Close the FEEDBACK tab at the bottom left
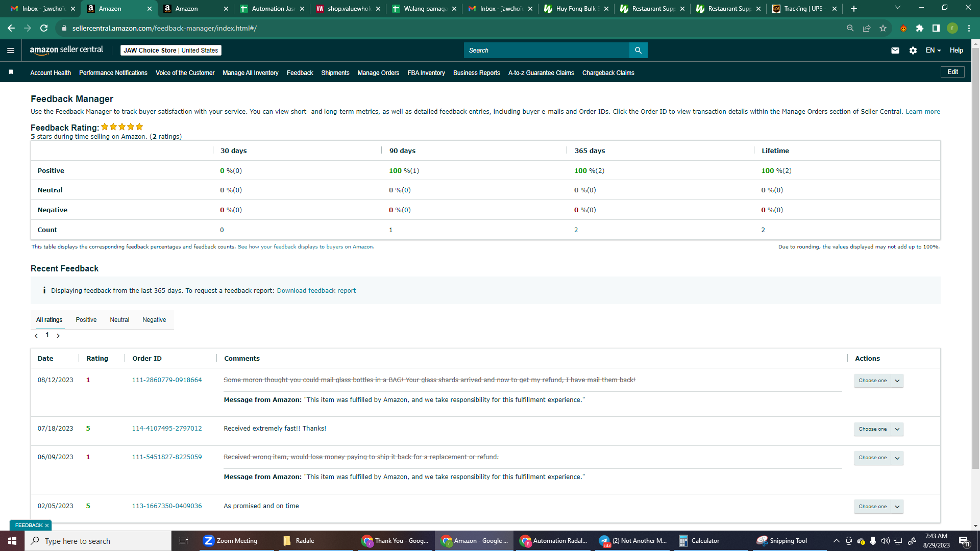The width and height of the screenshot is (980, 551). click(47, 525)
